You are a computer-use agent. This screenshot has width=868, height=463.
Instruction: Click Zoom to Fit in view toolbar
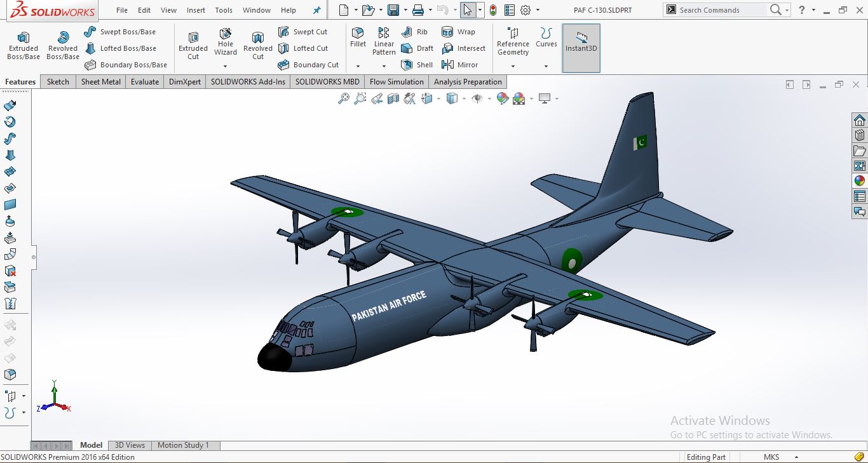(x=344, y=98)
